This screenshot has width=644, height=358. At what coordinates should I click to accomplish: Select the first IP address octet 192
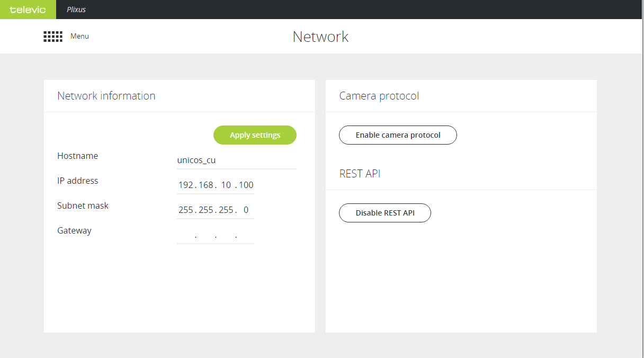point(186,185)
